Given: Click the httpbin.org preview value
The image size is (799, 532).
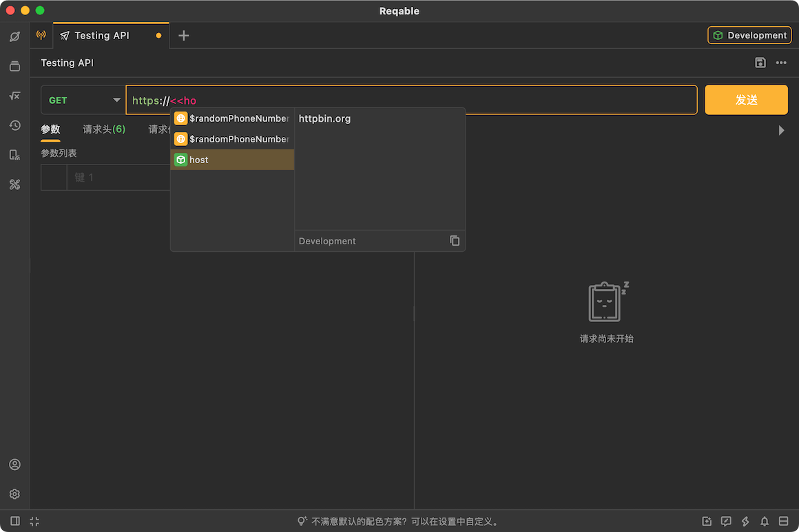Looking at the screenshot, I should [324, 118].
